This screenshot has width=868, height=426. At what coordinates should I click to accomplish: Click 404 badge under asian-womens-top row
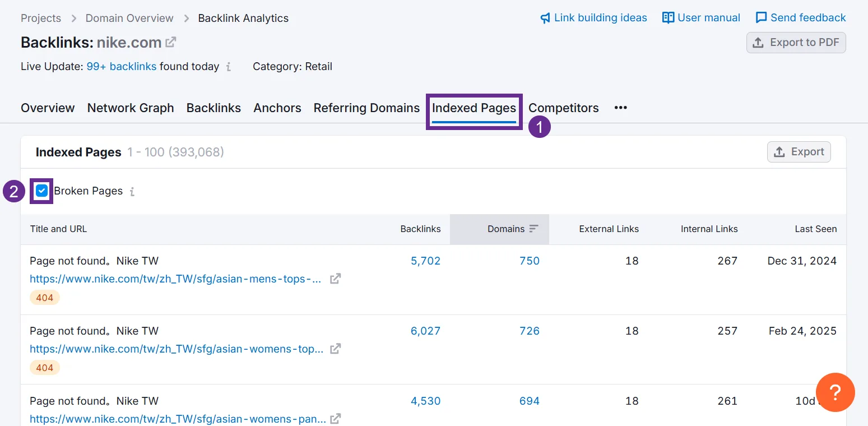click(45, 368)
